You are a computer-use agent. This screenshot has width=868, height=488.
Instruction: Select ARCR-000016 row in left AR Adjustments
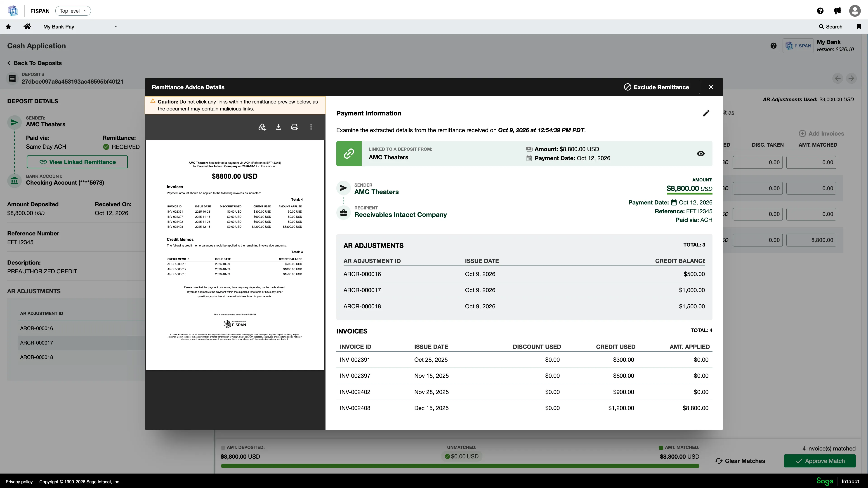pos(81,328)
